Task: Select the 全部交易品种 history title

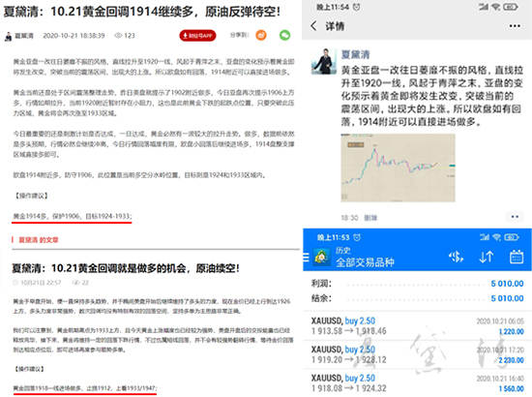Action: (365, 262)
